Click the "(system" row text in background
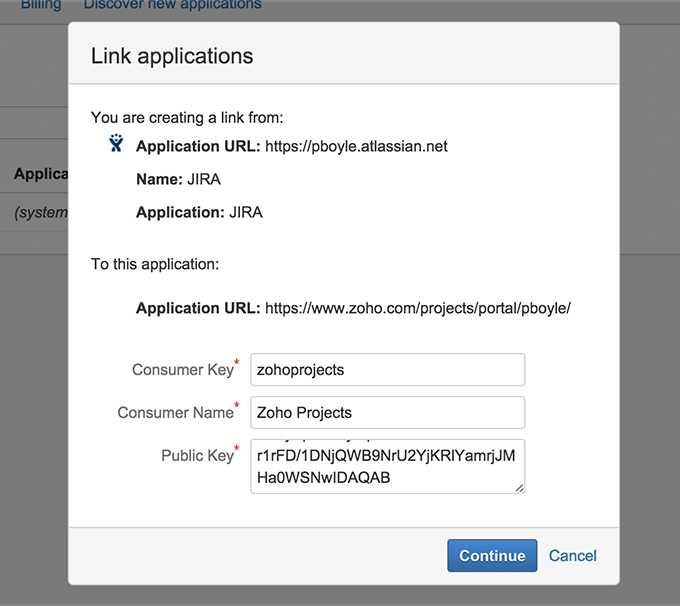 (x=40, y=212)
